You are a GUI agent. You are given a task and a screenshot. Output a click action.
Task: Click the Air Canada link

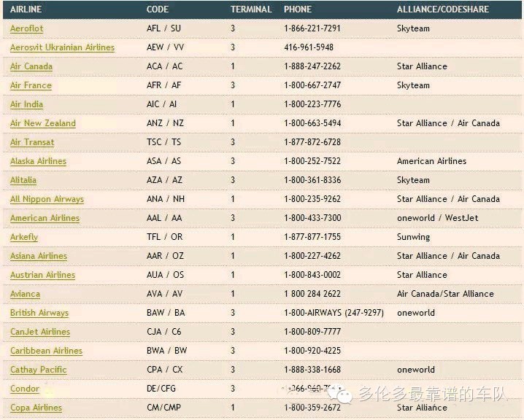click(31, 66)
